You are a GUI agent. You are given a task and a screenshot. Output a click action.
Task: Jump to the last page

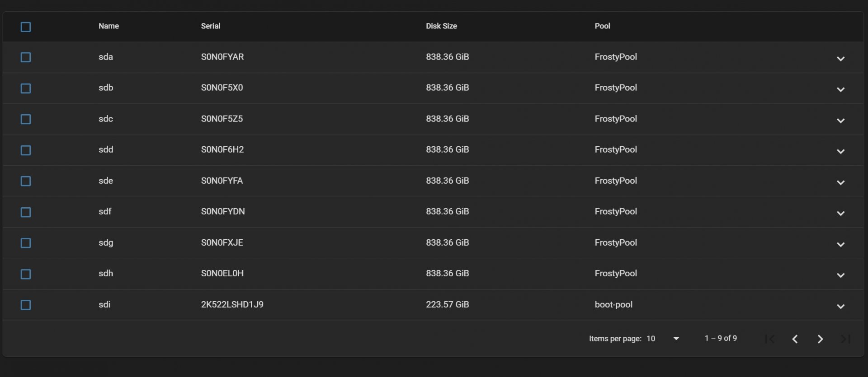pos(845,339)
